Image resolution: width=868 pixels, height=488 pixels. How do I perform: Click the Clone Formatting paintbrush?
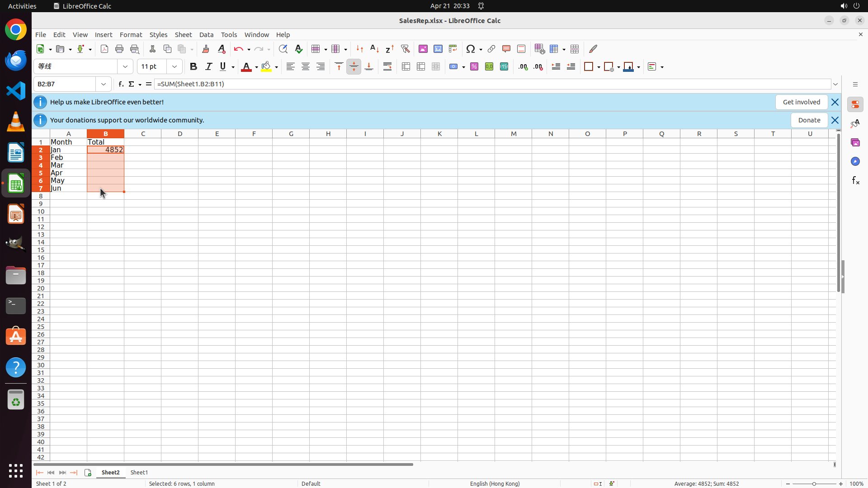pos(206,49)
